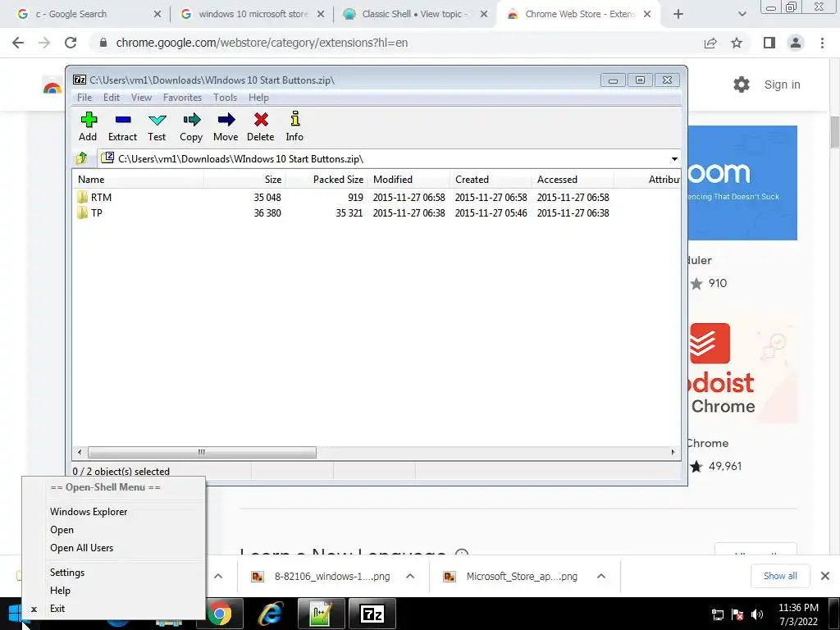Open the Chrome profile avatar

tap(796, 43)
